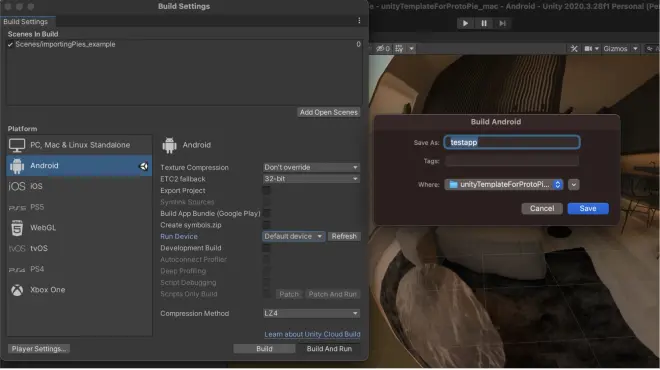660x370 pixels.
Task: Click the Android robot header icon
Action: pyautogui.click(x=169, y=145)
